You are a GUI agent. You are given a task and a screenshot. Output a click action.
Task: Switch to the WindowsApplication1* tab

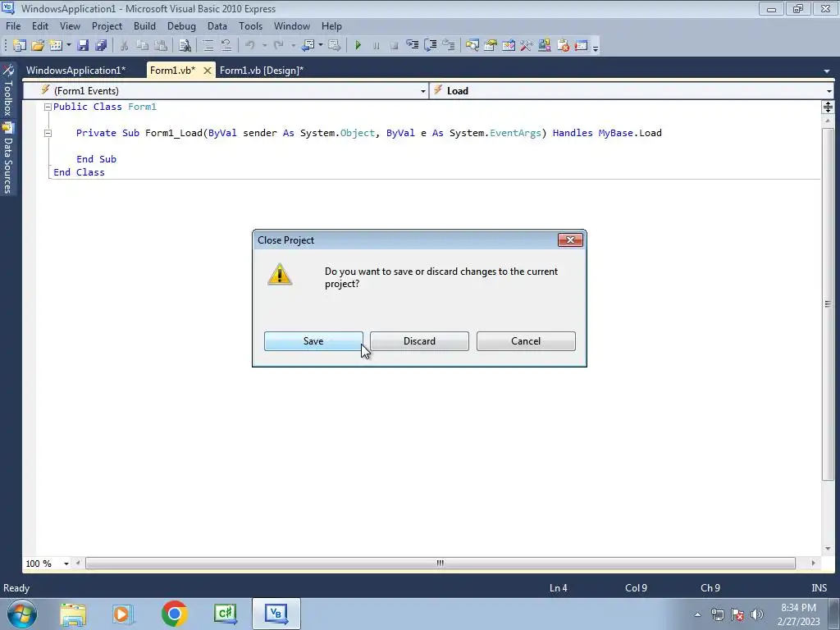coord(75,71)
